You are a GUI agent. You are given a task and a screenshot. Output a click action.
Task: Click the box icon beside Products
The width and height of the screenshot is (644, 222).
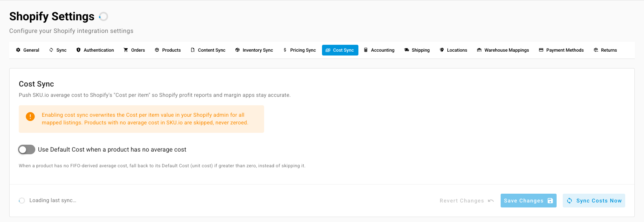click(157, 50)
